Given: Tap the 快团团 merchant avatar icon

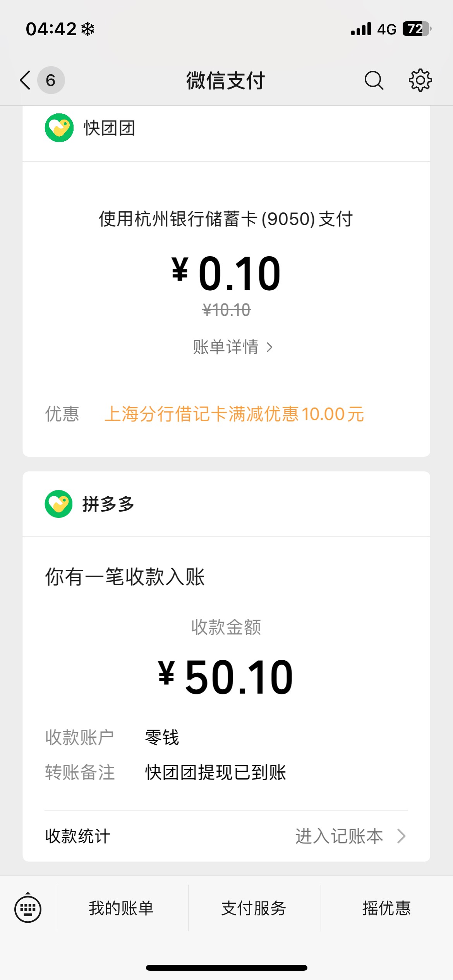Looking at the screenshot, I should 59,128.
